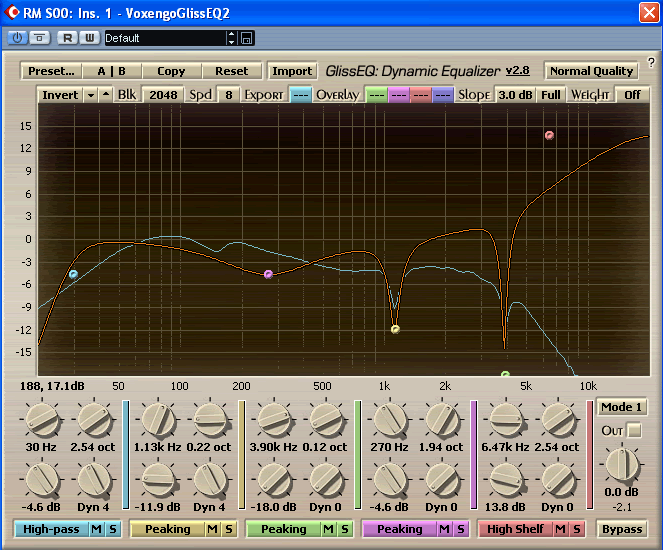Click the Mode 1 button
Image resolution: width=663 pixels, height=550 pixels.
[621, 407]
